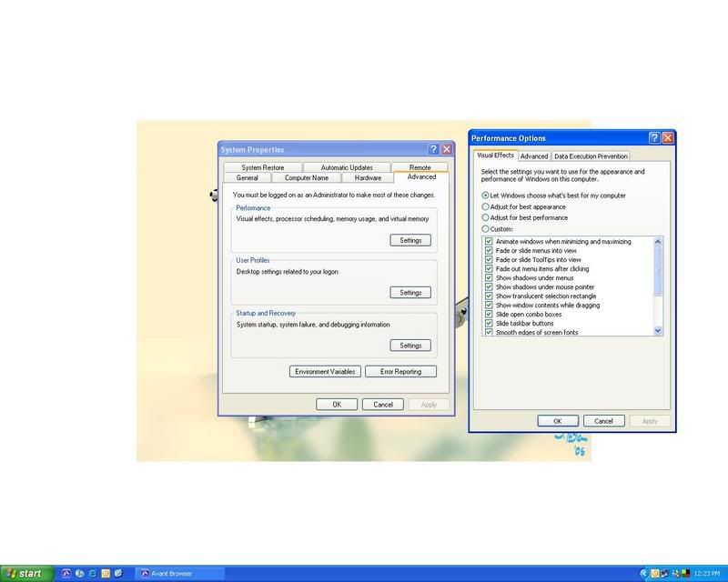Screen dimensions: 728x582
Task: Click the tray icon left of the colored bars
Action: pyautogui.click(x=675, y=574)
